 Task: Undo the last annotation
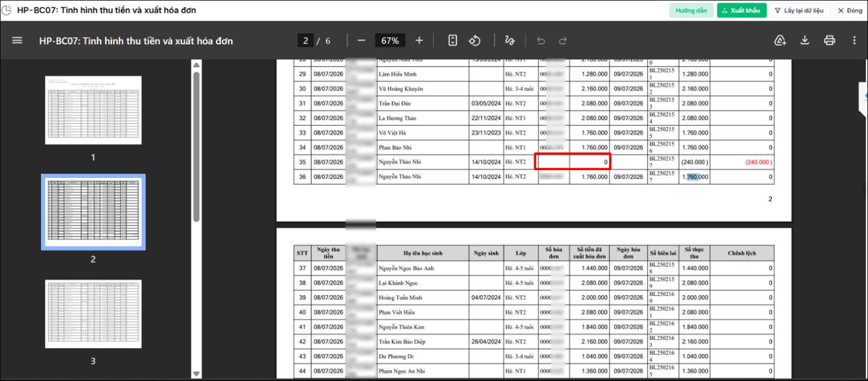pos(540,41)
